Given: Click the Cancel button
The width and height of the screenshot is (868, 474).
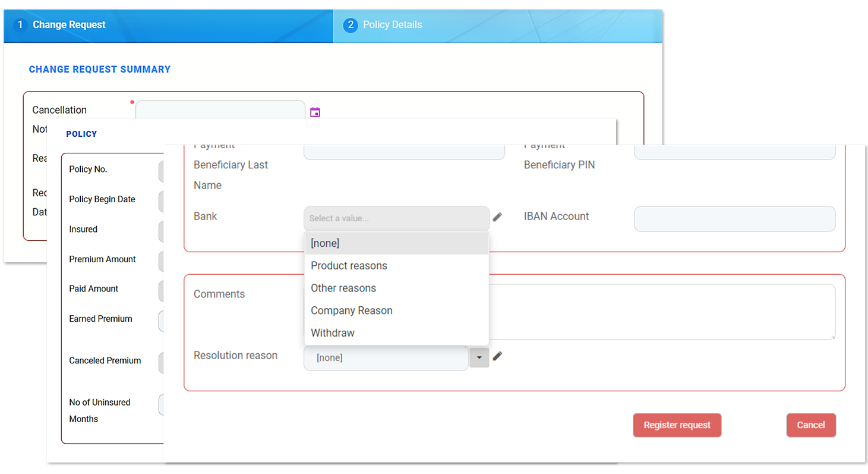Looking at the screenshot, I should coord(810,425).
